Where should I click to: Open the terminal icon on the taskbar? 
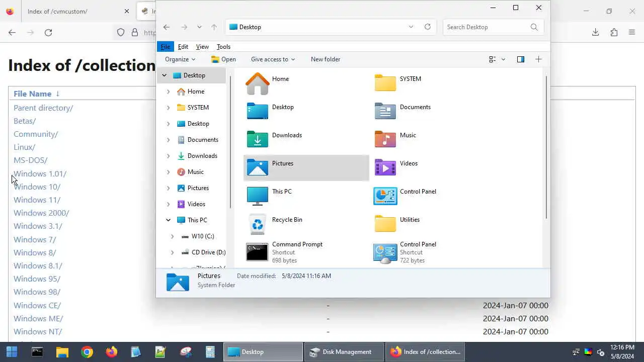[37, 352]
